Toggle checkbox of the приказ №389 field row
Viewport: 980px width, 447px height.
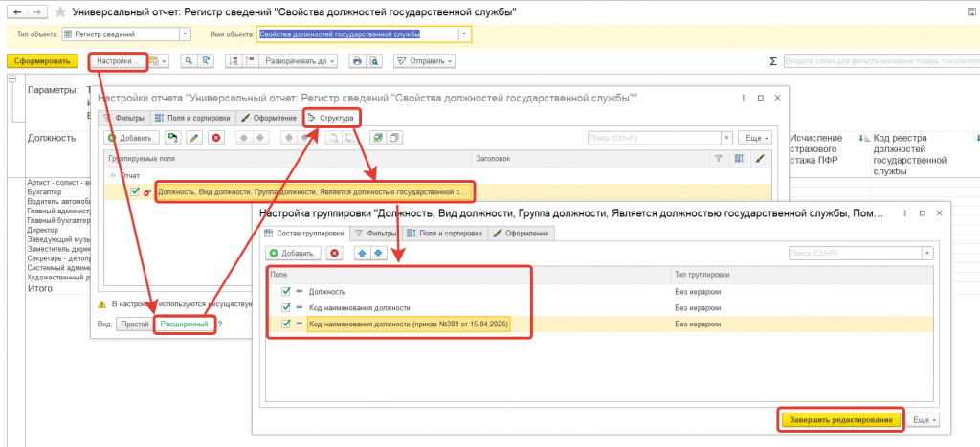(286, 324)
